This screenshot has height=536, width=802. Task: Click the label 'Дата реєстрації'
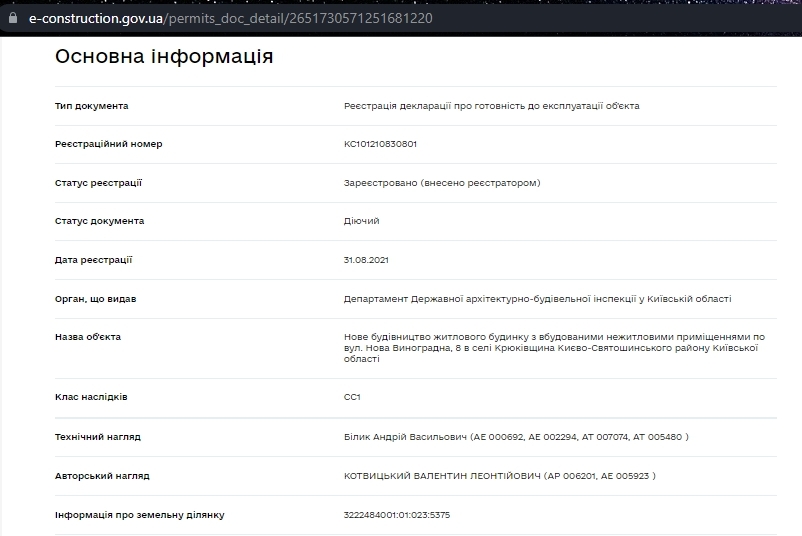click(x=93, y=260)
